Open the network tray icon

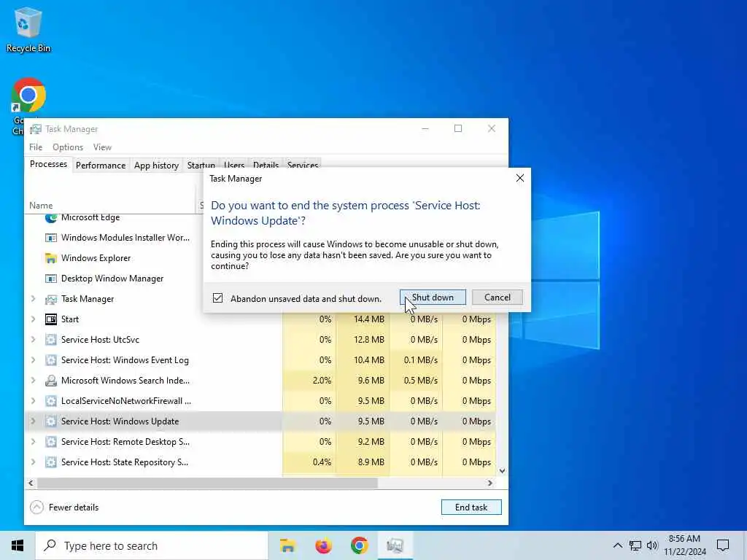pos(635,545)
